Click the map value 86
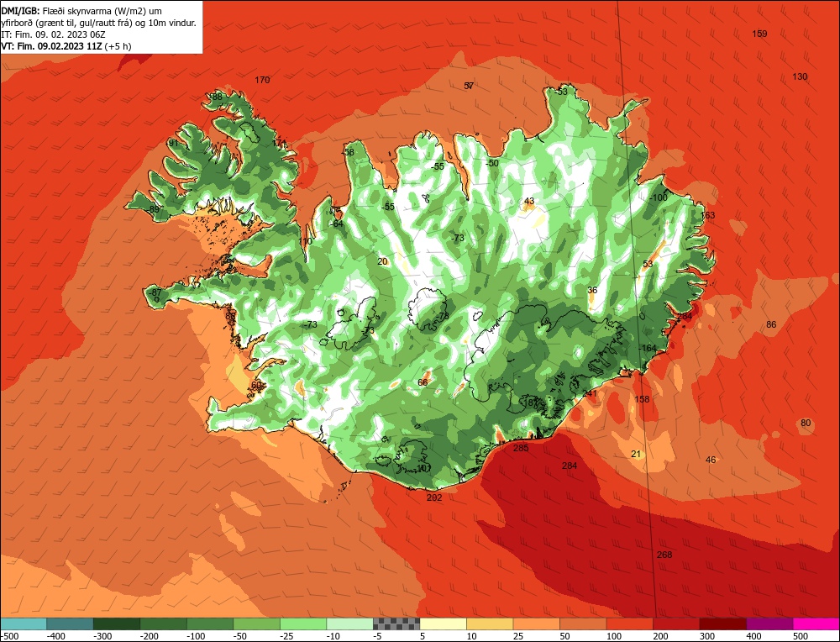Image resolution: width=840 pixels, height=642 pixels. (771, 324)
